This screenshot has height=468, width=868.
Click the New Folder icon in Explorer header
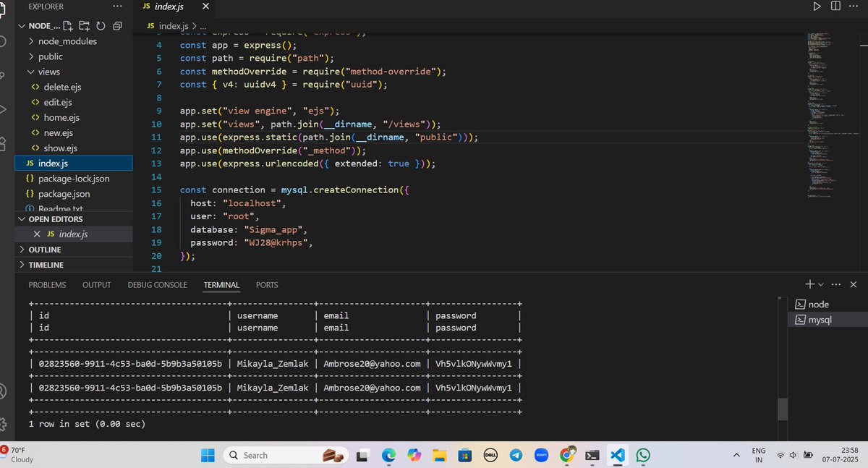pyautogui.click(x=85, y=26)
